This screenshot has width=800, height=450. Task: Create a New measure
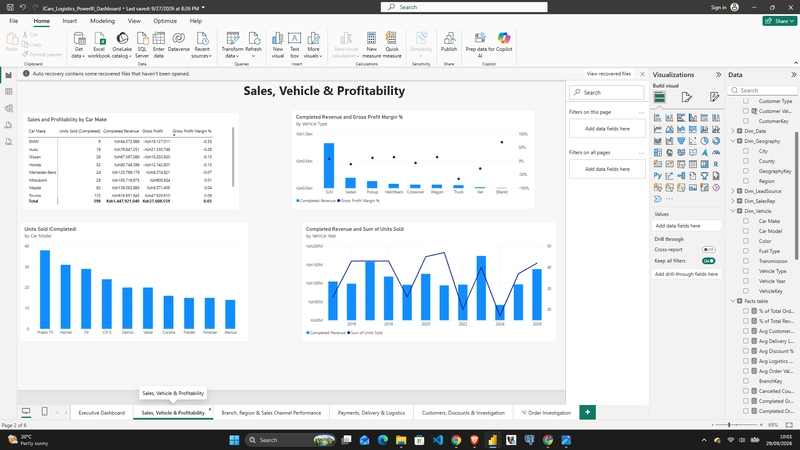(x=371, y=45)
